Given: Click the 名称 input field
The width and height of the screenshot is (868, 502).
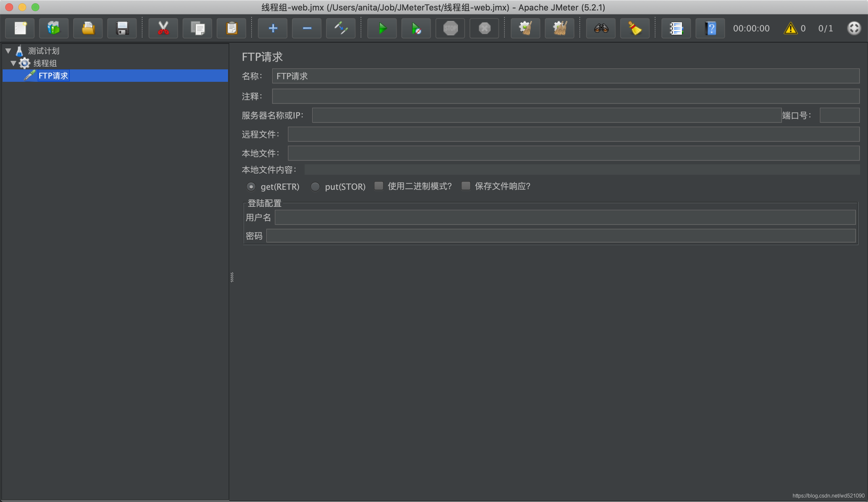Looking at the screenshot, I should (566, 76).
